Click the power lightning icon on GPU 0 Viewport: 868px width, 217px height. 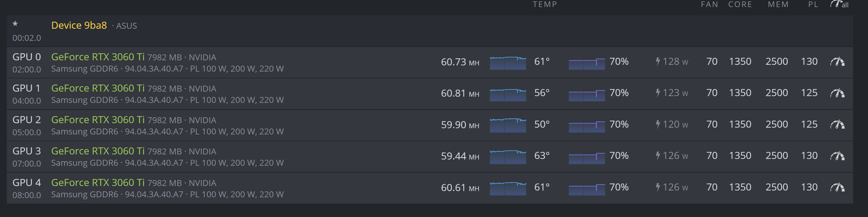pyautogui.click(x=658, y=61)
